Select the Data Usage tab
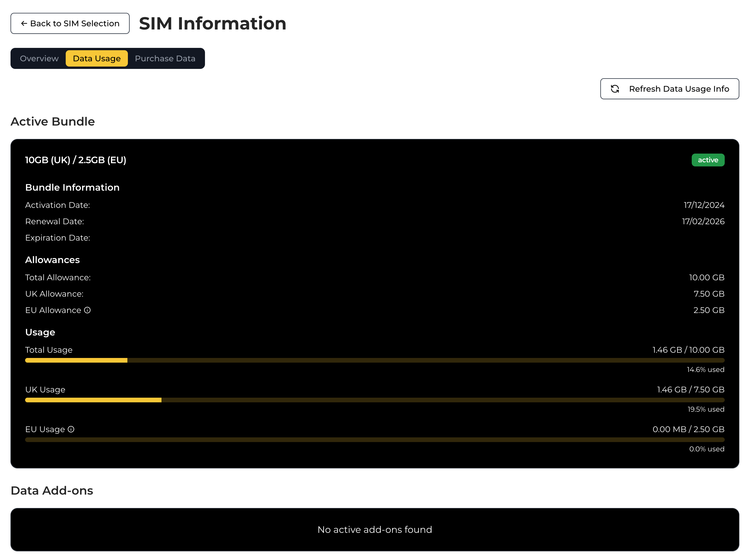751x560 pixels. [x=97, y=58]
